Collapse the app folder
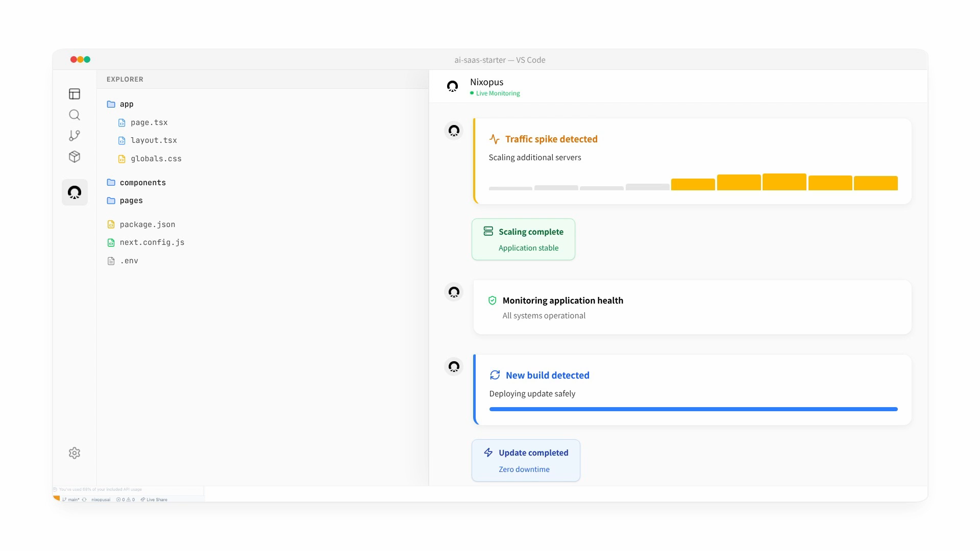This screenshot has width=980, height=551. point(120,104)
